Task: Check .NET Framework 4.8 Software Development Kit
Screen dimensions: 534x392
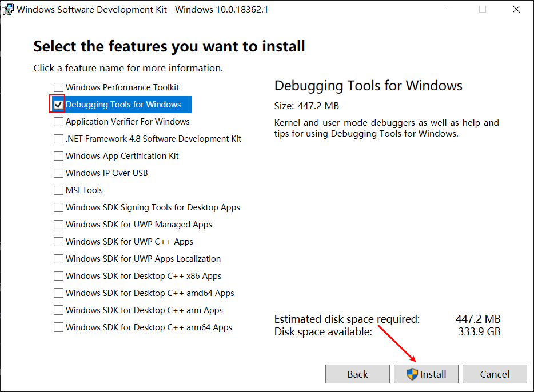Action: tap(58, 138)
